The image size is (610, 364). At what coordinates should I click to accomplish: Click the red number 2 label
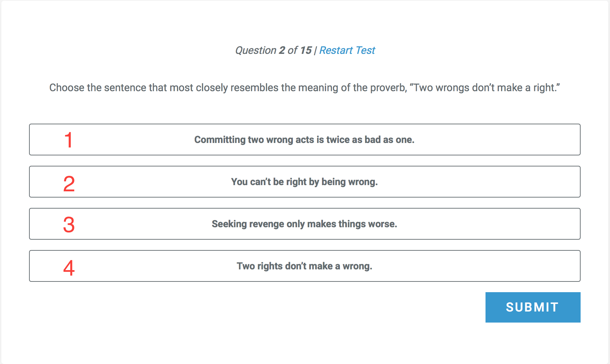point(69,184)
